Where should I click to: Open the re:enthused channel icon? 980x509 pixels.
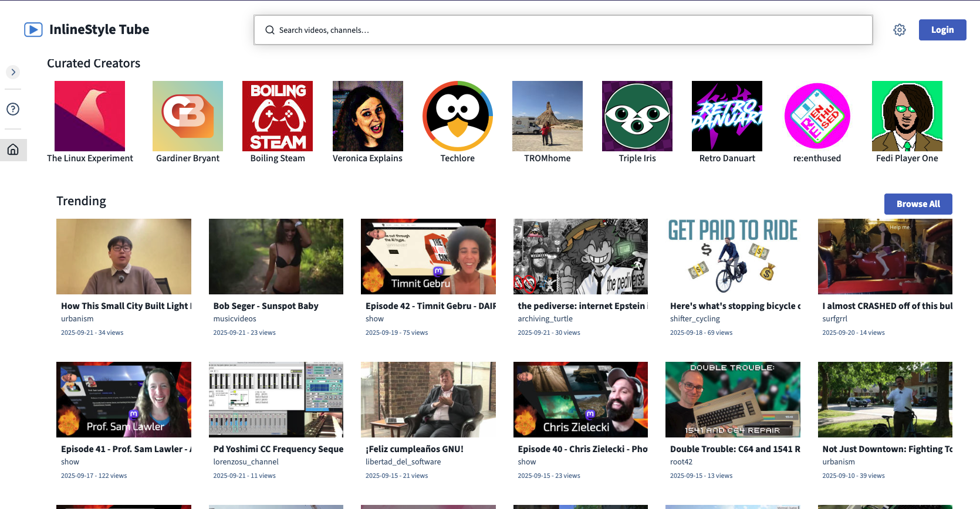tap(817, 116)
